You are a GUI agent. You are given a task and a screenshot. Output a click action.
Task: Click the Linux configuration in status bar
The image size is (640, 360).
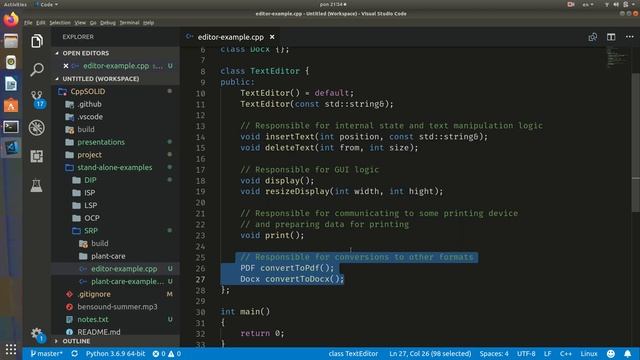click(589, 353)
